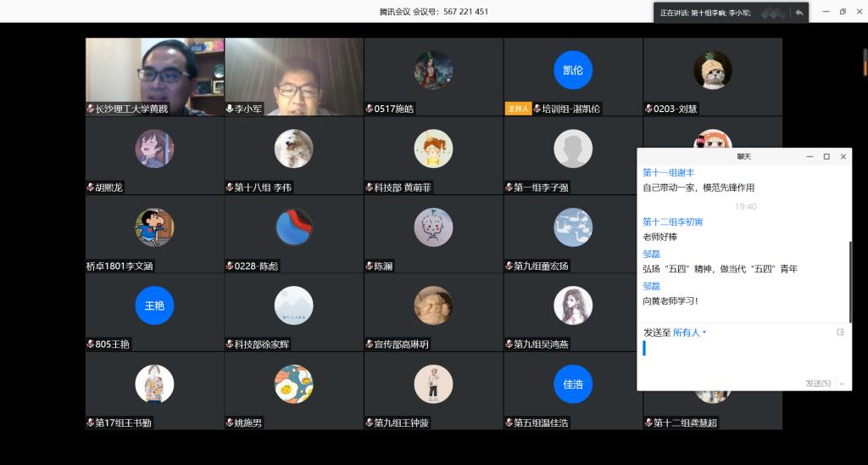The width and height of the screenshot is (868, 465).
Task: Click the muted mic icon beside 0517施皓
Action: (370, 109)
